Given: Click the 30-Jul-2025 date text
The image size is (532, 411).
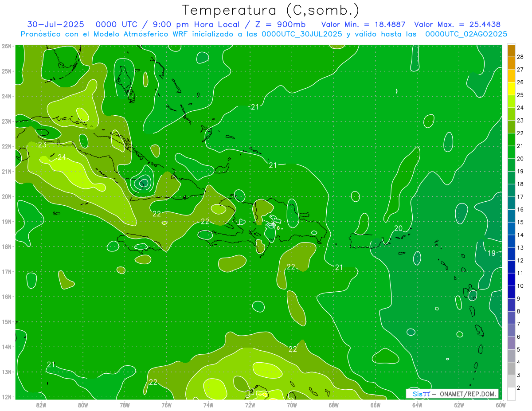Looking at the screenshot, I should [x=55, y=24].
